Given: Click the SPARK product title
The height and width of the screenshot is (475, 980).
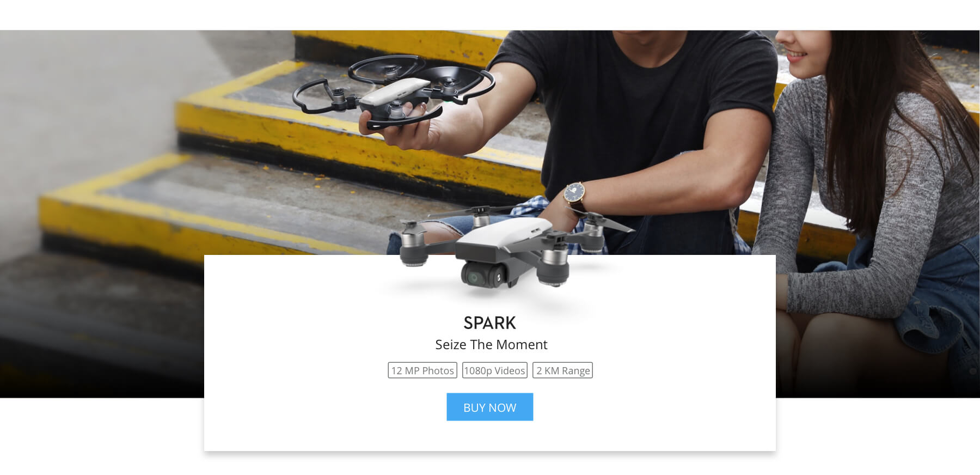Looking at the screenshot, I should (489, 323).
